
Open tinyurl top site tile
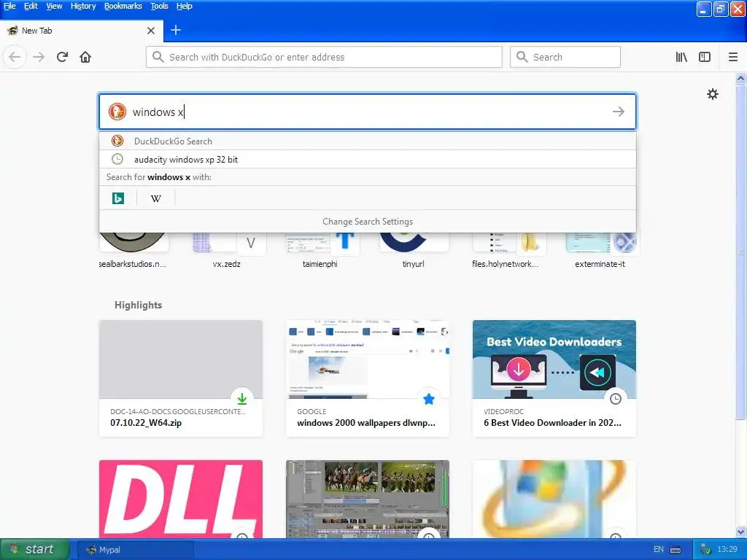[414, 251]
